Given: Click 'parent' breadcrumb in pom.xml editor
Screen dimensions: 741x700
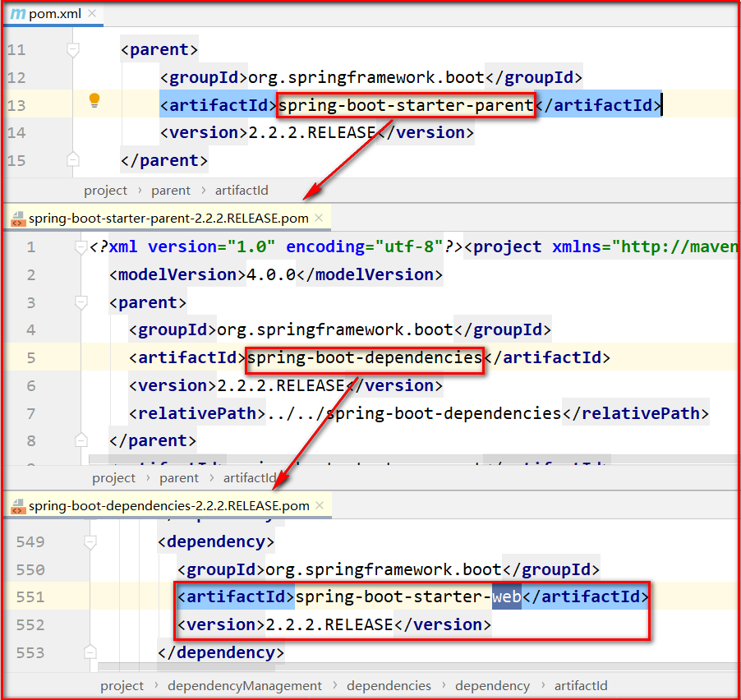Looking at the screenshot, I should [171, 191].
